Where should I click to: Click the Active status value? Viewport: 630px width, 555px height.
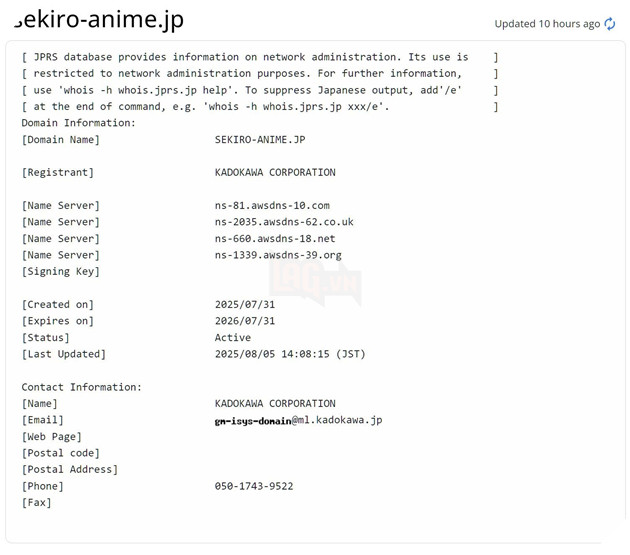tap(233, 338)
